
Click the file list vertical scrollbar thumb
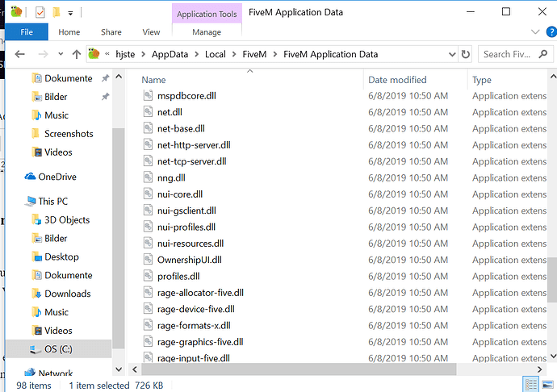[x=552, y=280]
